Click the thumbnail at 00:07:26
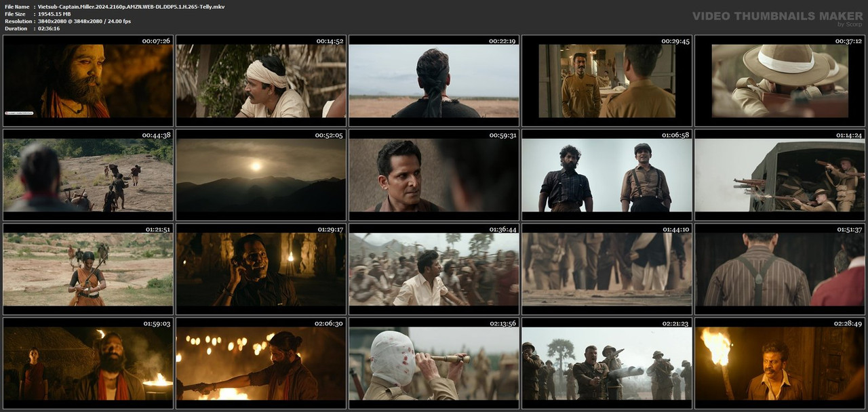The image size is (868, 412). [x=88, y=81]
